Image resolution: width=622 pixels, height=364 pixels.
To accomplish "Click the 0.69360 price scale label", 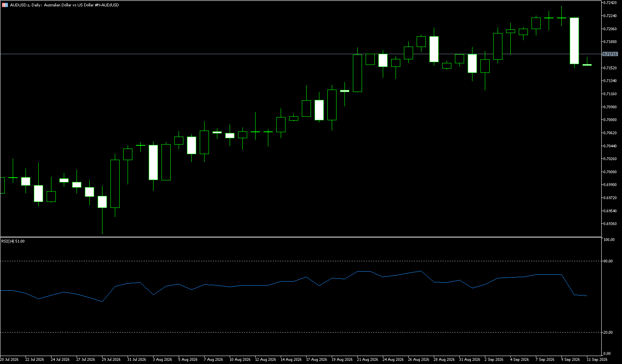I will point(610,224).
